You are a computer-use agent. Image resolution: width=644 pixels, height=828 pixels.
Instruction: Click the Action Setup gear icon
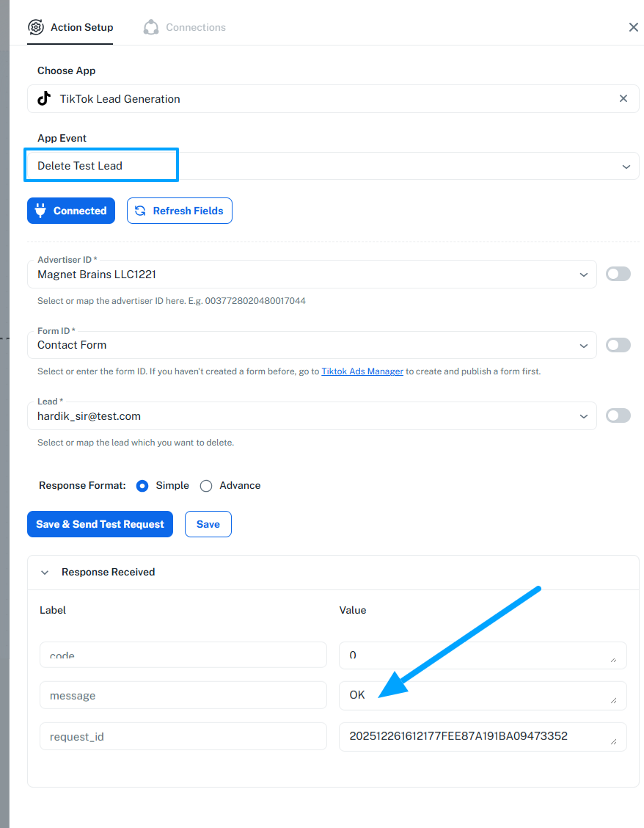36,27
